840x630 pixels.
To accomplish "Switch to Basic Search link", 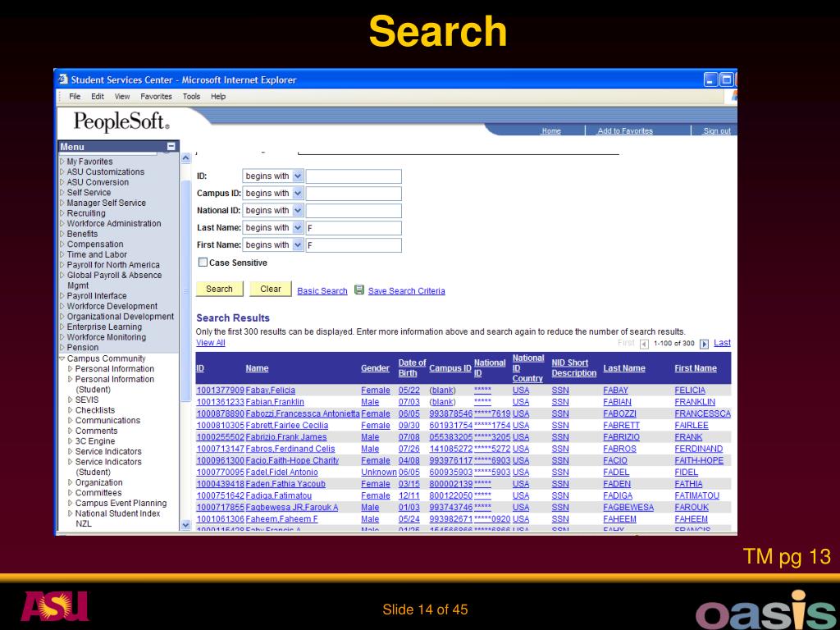I will [322, 291].
